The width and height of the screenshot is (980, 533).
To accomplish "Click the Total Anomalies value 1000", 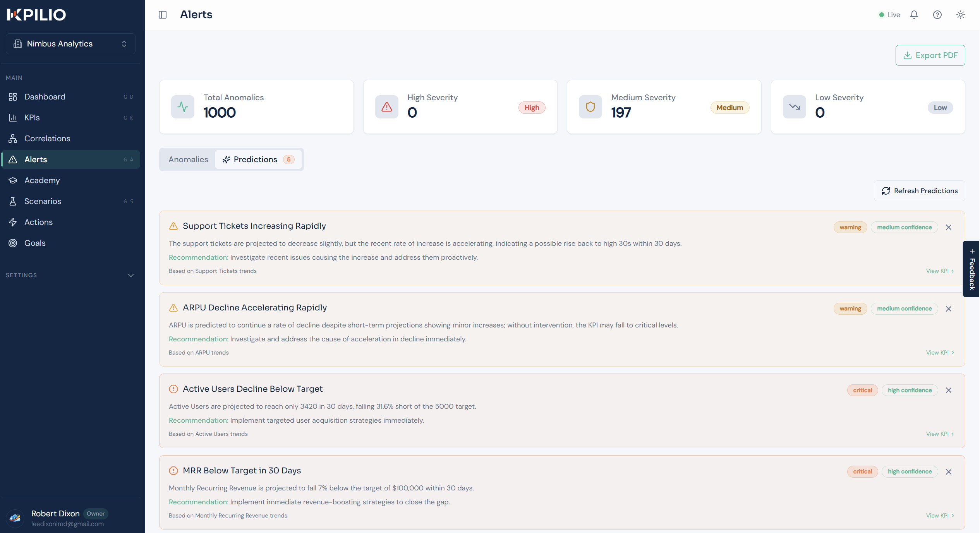I will (220, 113).
